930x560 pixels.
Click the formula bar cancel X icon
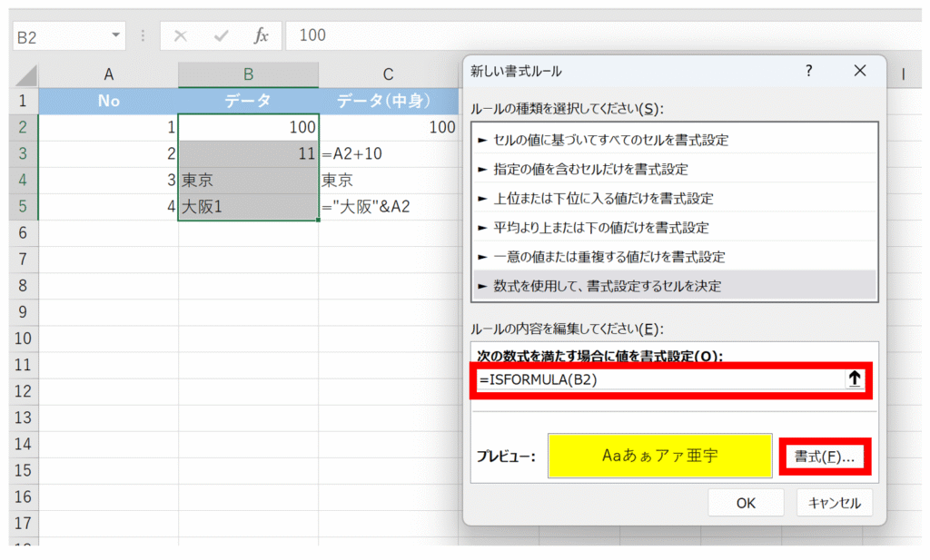click(x=180, y=35)
